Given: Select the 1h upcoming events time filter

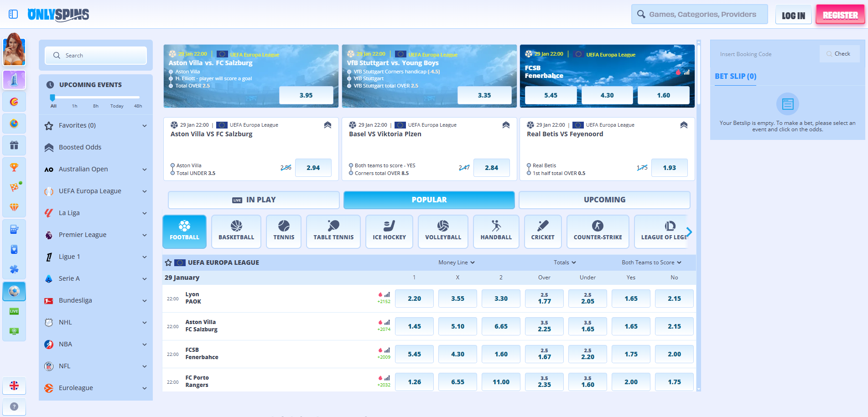Looking at the screenshot, I should 74,106.
